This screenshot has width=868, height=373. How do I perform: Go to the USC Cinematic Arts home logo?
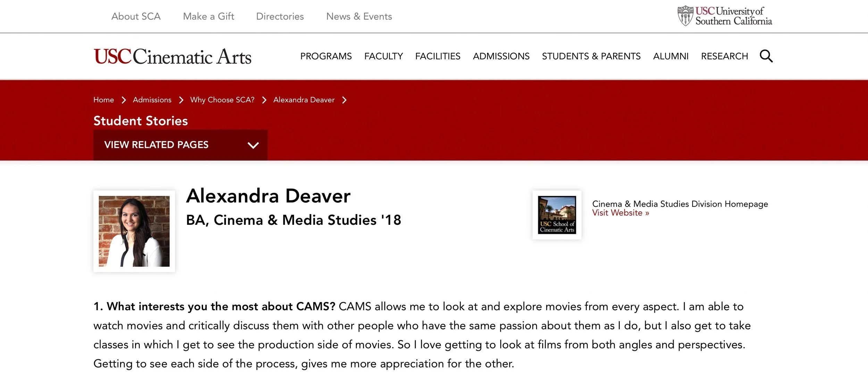[172, 57]
